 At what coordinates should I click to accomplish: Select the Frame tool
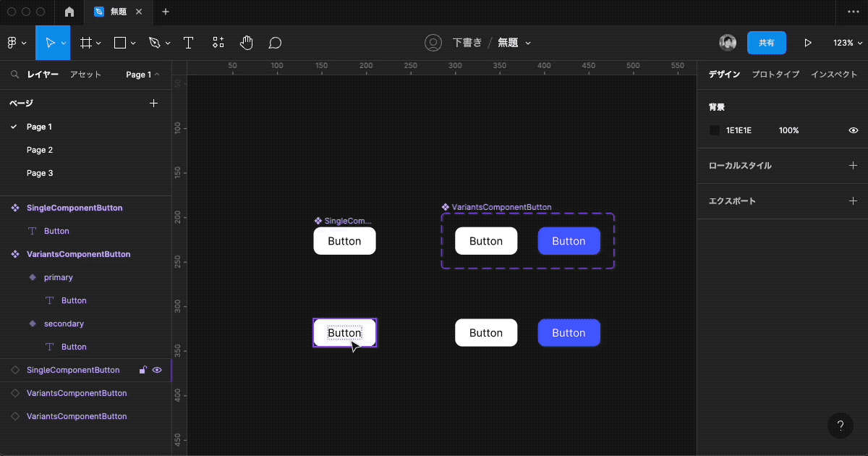pos(86,43)
